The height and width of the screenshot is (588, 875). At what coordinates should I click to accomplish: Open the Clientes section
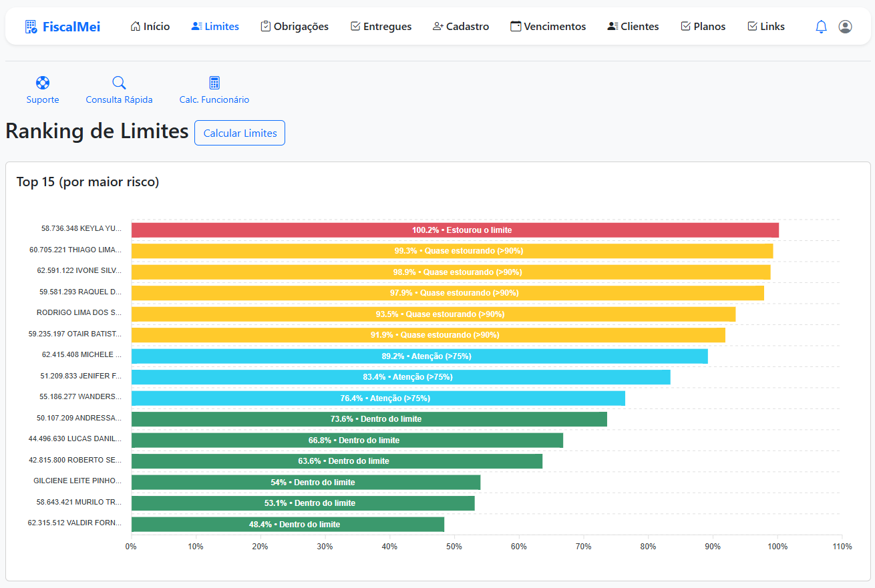pyautogui.click(x=633, y=27)
